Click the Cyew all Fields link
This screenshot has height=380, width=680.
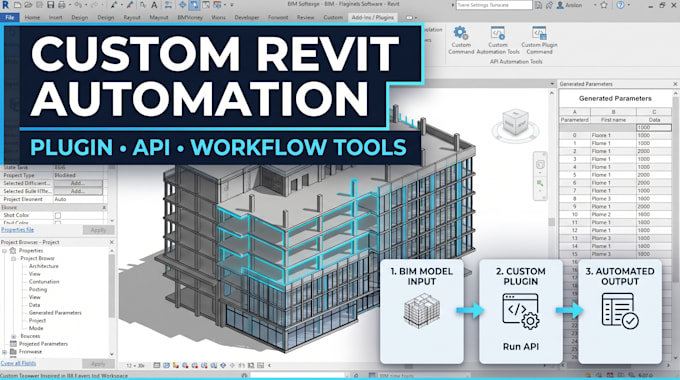coord(18,364)
